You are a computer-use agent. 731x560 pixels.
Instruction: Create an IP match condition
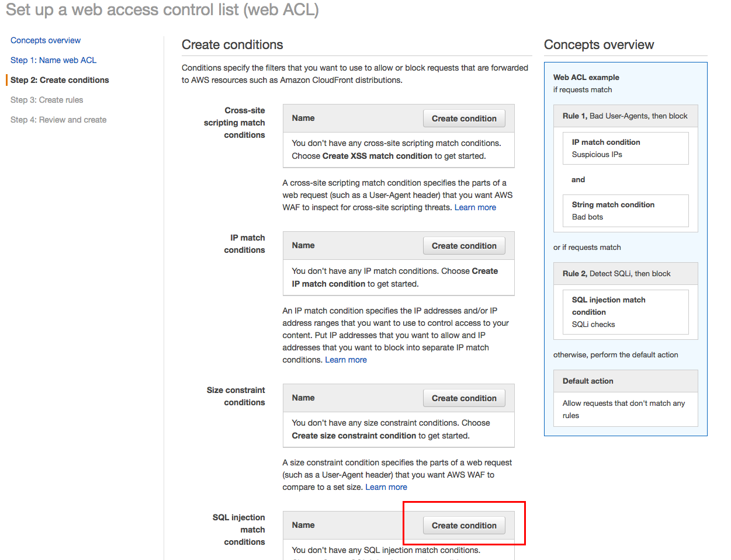tap(464, 245)
